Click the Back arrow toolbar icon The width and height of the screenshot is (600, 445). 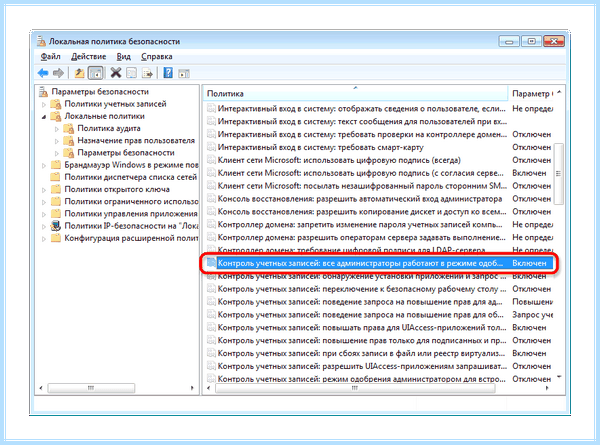click(x=43, y=72)
